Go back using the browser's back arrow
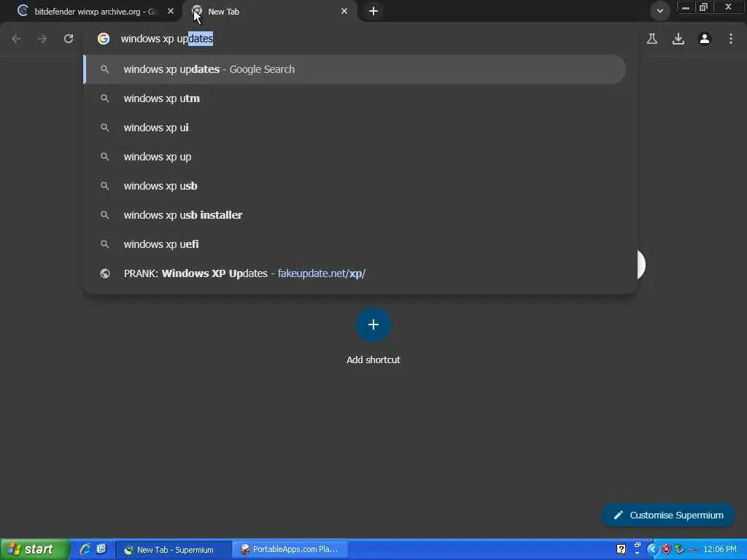Image resolution: width=747 pixels, height=560 pixels. pos(16,39)
